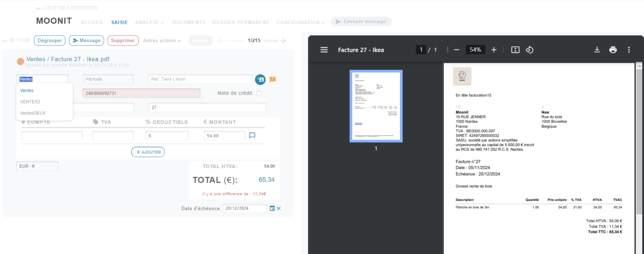Open the due date calendar picker icon
The height and width of the screenshot is (254, 644).
click(x=272, y=208)
